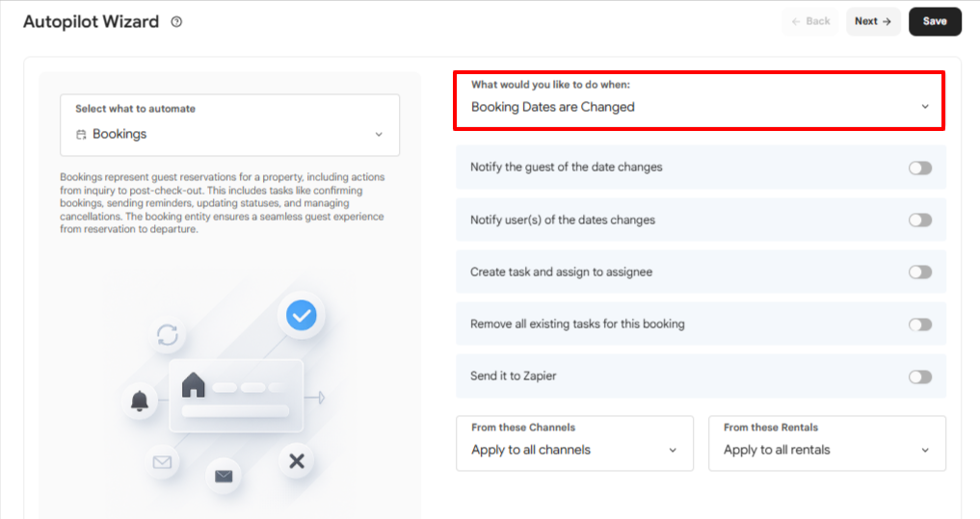The image size is (980, 519).
Task: Toggle Send it to Zapier switch
Action: [920, 376]
